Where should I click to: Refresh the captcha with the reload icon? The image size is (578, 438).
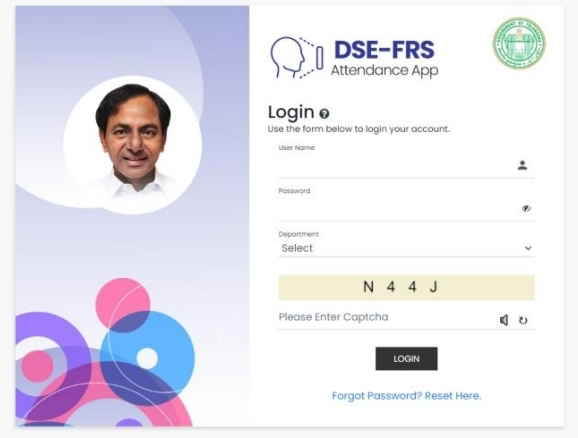(x=523, y=320)
